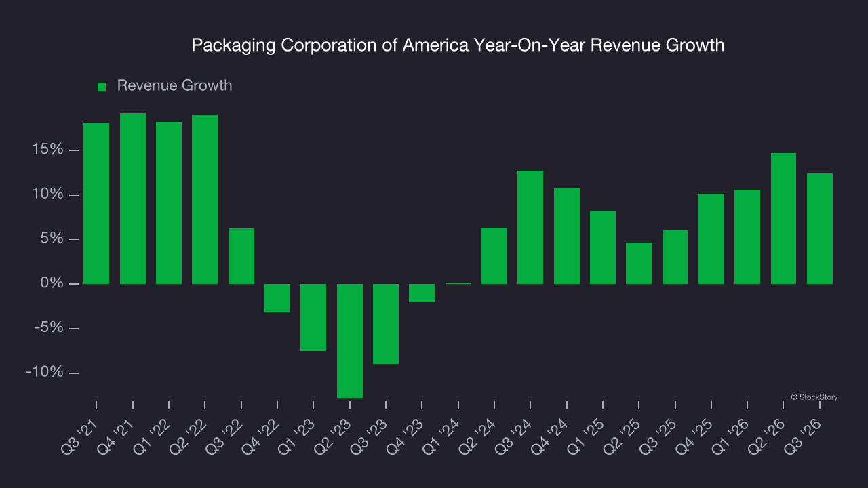
Task: Click the Q2 '22 x-axis label
Action: [187, 437]
